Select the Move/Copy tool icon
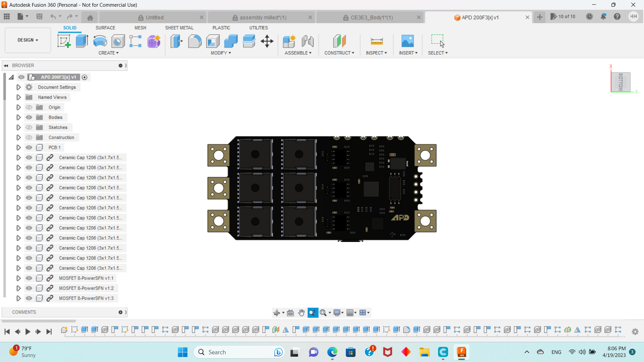The width and height of the screenshot is (644, 362). pyautogui.click(x=267, y=41)
